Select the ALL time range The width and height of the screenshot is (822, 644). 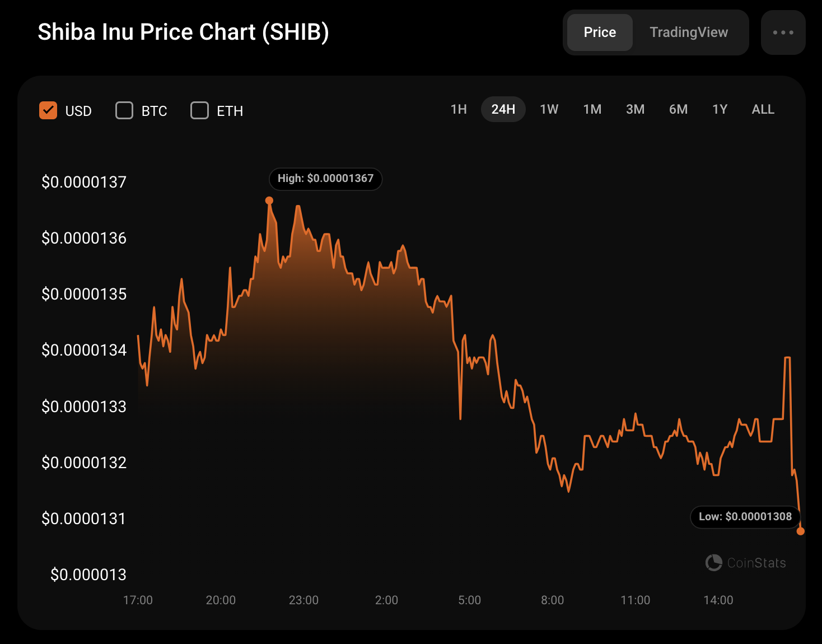point(763,109)
